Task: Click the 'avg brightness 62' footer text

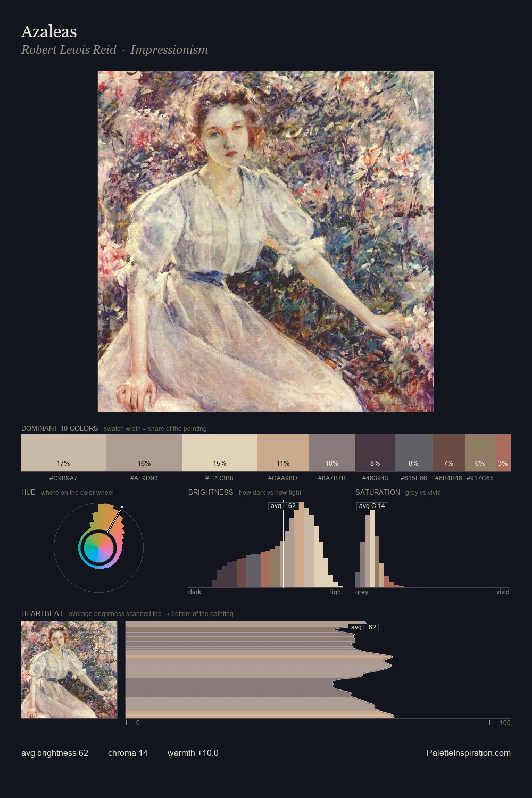Action: pyautogui.click(x=55, y=753)
